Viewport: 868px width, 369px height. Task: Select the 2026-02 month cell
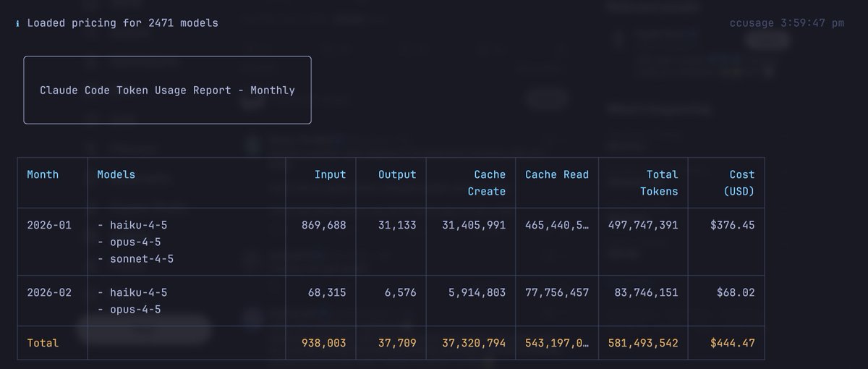[49, 292]
